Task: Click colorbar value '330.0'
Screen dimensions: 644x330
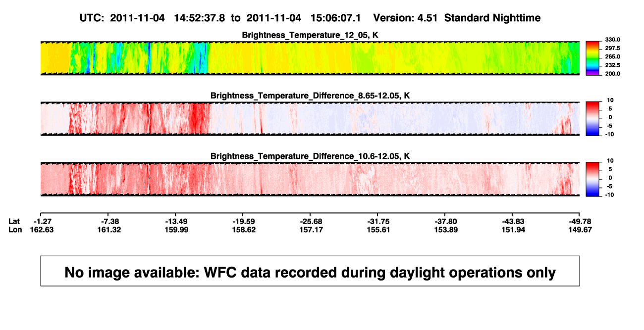Action: 613,40
